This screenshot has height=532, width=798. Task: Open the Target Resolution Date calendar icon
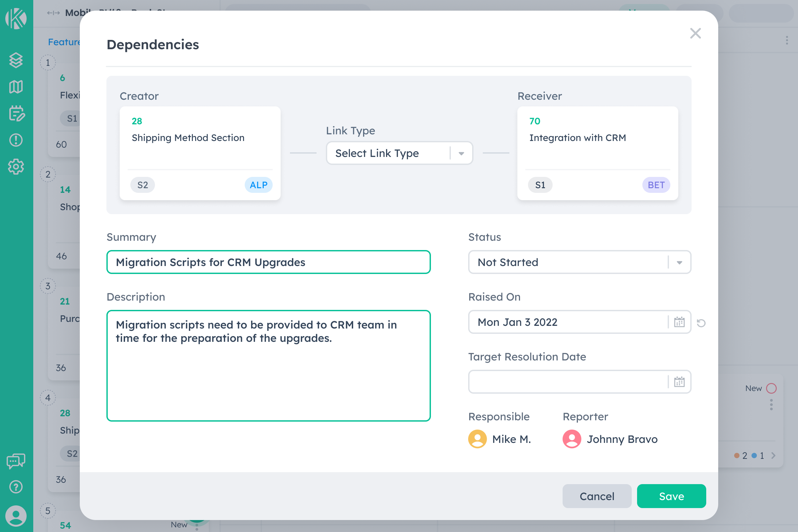(x=679, y=382)
